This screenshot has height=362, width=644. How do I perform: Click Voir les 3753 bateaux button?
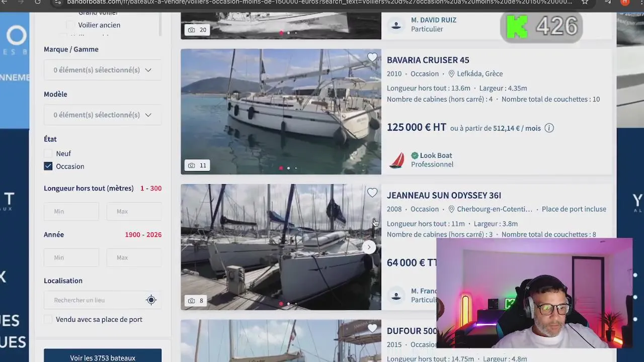(103, 355)
